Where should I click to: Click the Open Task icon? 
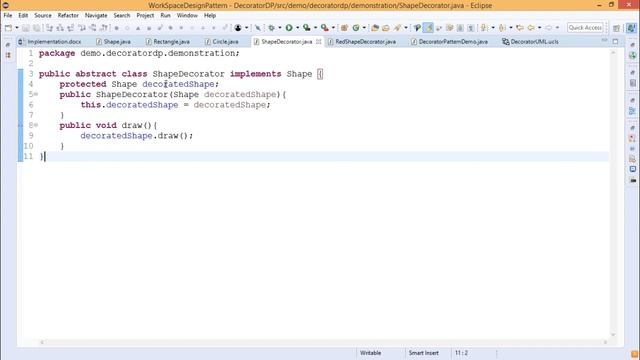click(386, 28)
